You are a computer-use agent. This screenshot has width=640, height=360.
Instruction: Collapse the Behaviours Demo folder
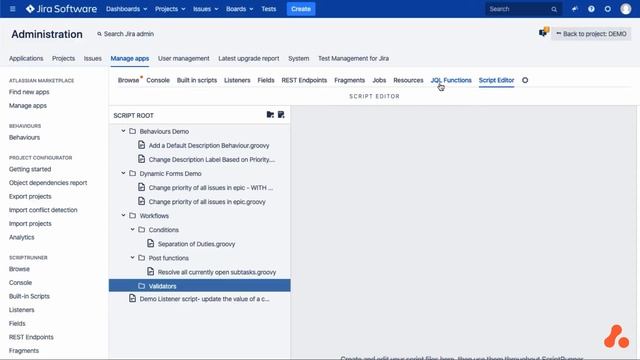pos(123,131)
